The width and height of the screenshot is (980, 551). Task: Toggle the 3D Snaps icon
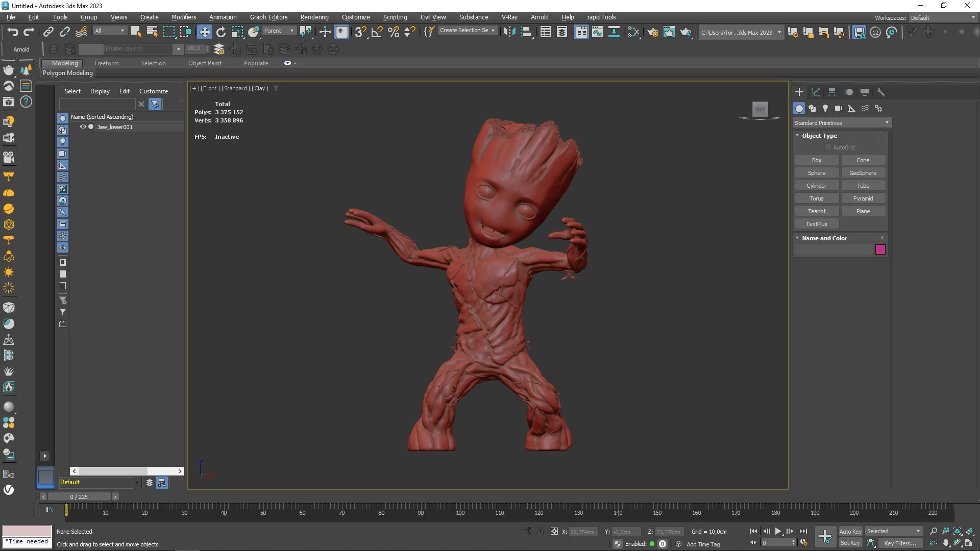(x=360, y=32)
